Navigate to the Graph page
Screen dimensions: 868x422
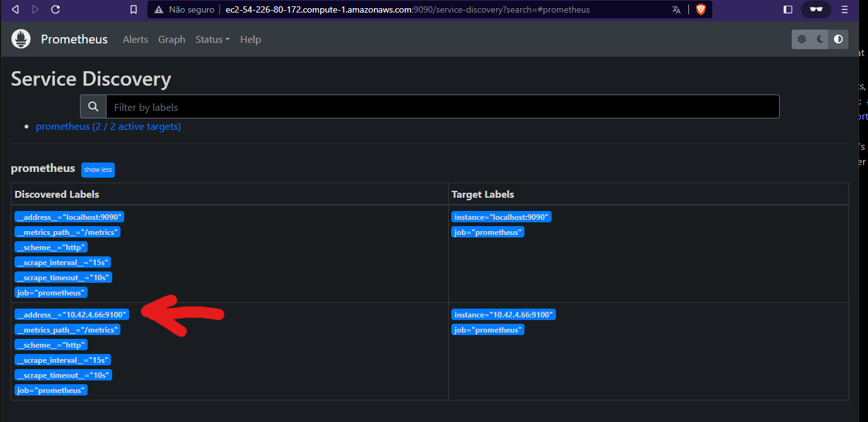click(171, 39)
